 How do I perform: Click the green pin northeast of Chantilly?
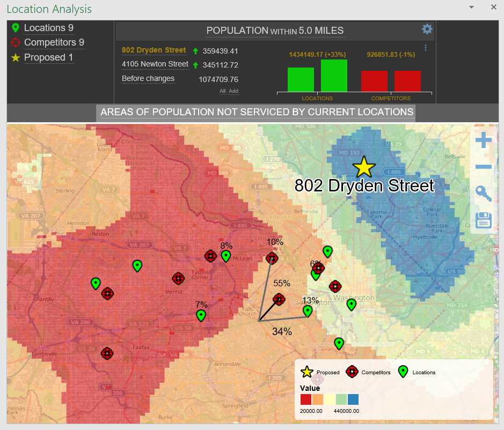point(96,283)
